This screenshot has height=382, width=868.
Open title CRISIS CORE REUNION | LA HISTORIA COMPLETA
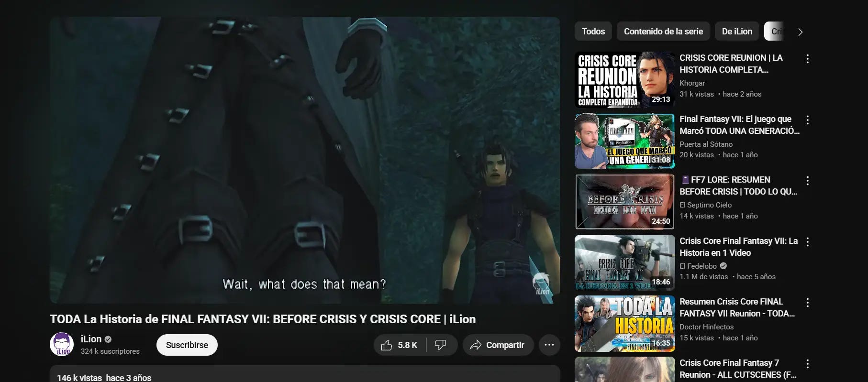[x=731, y=64]
